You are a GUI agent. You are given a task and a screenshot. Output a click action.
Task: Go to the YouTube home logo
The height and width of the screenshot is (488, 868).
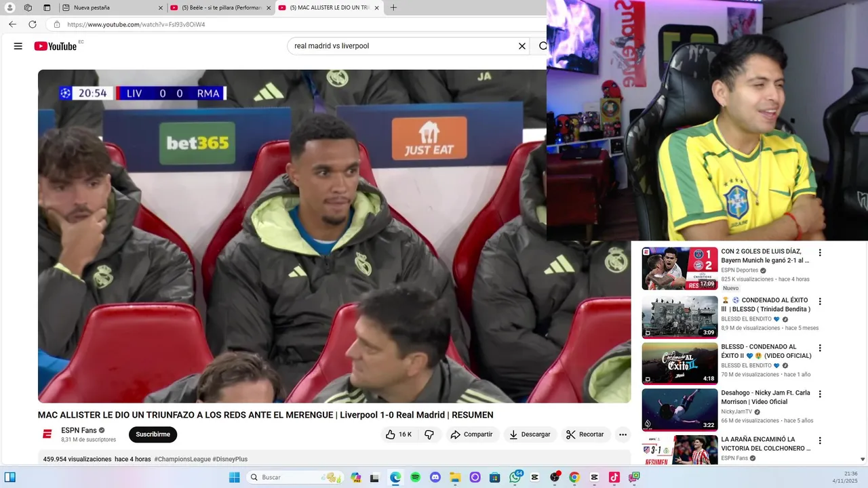[56, 46]
